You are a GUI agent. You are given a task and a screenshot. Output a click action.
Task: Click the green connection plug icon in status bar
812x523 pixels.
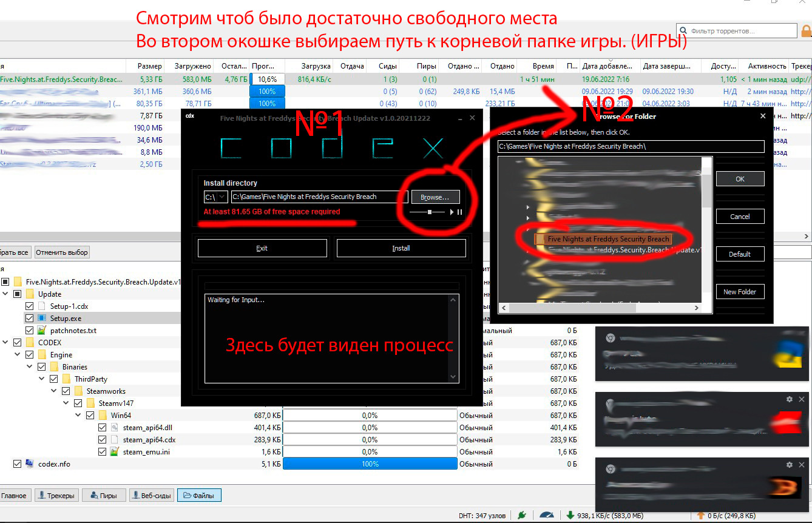coord(521,516)
